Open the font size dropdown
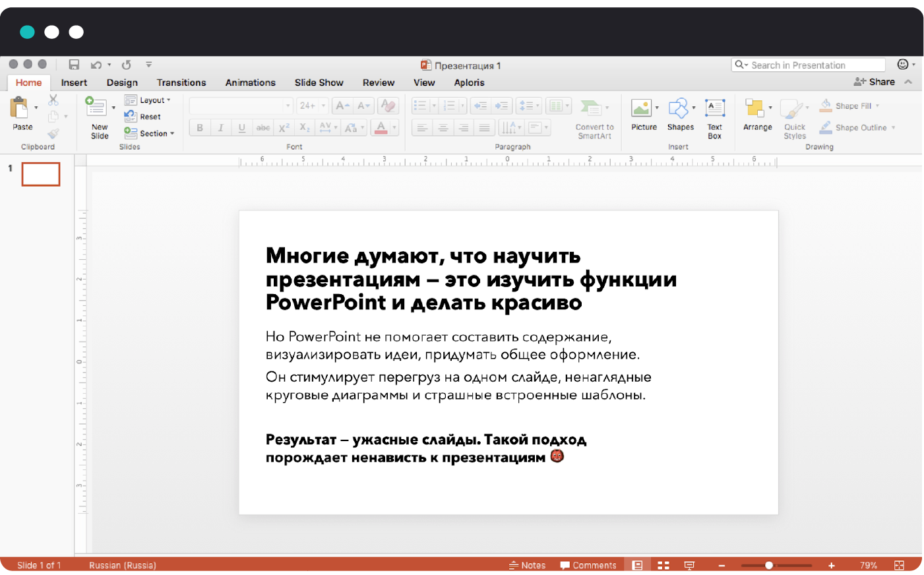 coord(323,106)
